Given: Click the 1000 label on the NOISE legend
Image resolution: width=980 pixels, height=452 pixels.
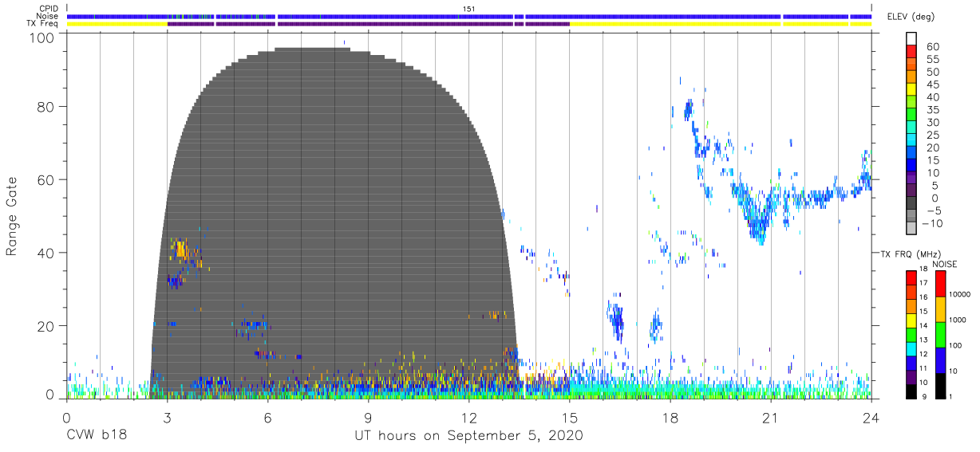Looking at the screenshot, I should coord(957,320).
